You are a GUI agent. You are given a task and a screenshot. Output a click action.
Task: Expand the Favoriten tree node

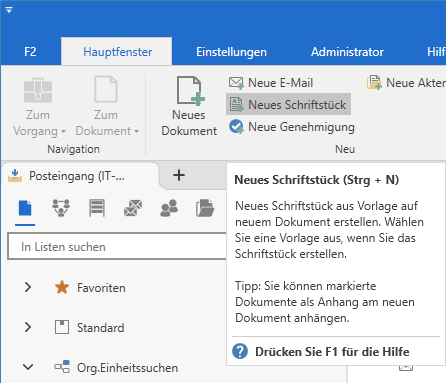tap(28, 287)
